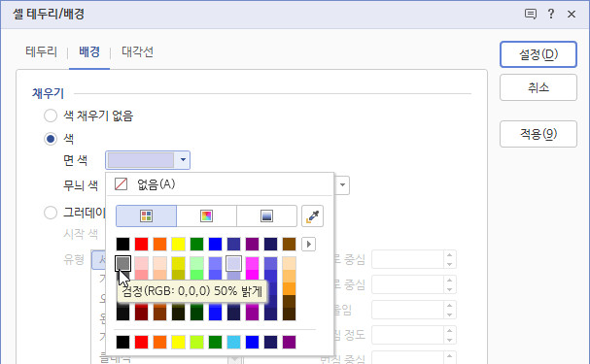This screenshot has height=364, width=590.
Task: Select the 배경 tab
Action: [89, 51]
